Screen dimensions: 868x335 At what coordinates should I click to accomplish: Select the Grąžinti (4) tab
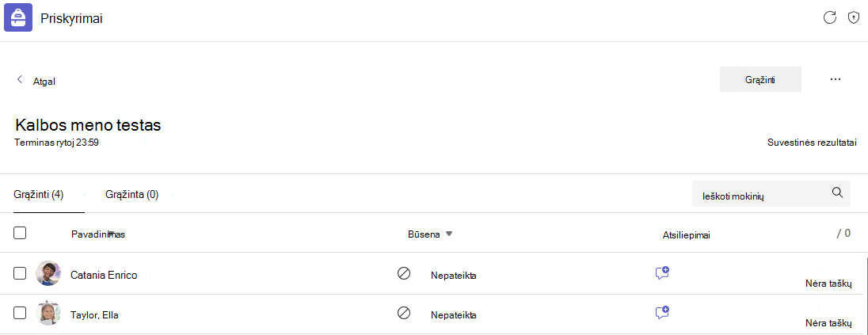pyautogui.click(x=39, y=194)
